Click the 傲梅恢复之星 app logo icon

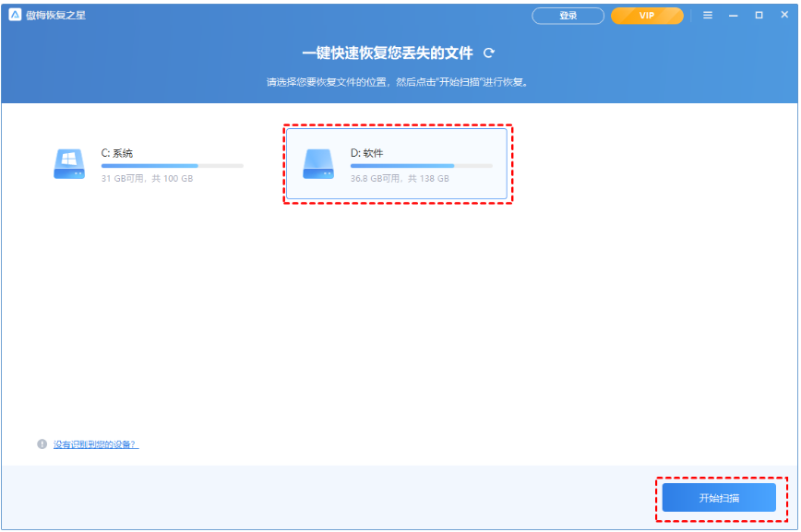[x=15, y=15]
